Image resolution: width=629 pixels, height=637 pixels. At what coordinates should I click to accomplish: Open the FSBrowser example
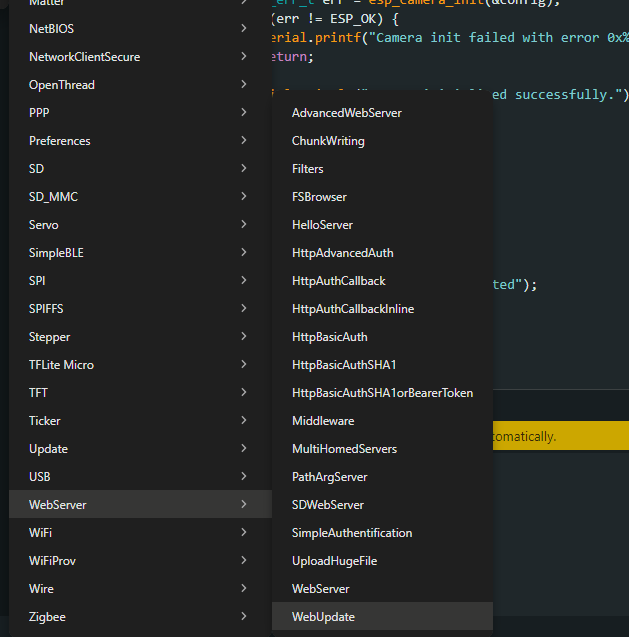[382, 197]
